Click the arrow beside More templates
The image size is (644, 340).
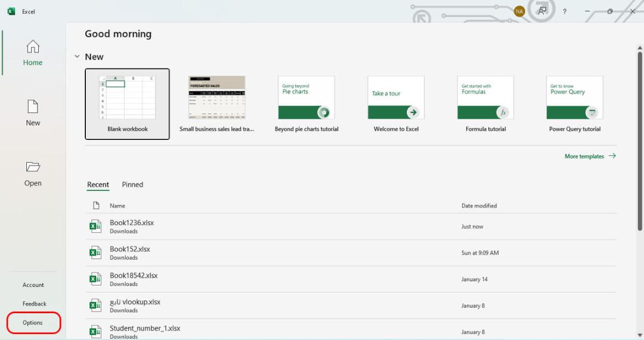click(x=612, y=156)
